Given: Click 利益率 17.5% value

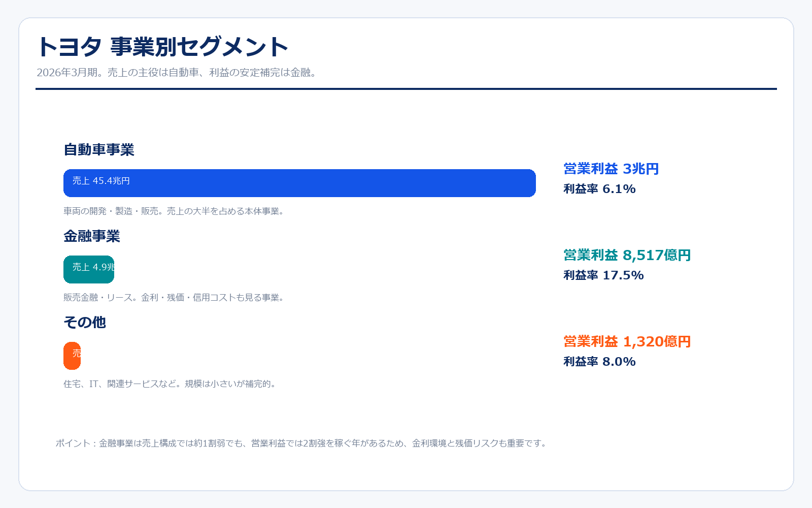Looking at the screenshot, I should tap(603, 275).
